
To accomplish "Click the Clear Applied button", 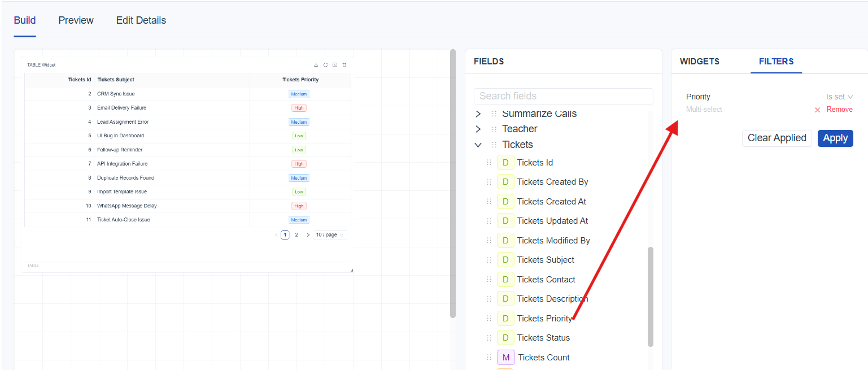I will coord(777,138).
